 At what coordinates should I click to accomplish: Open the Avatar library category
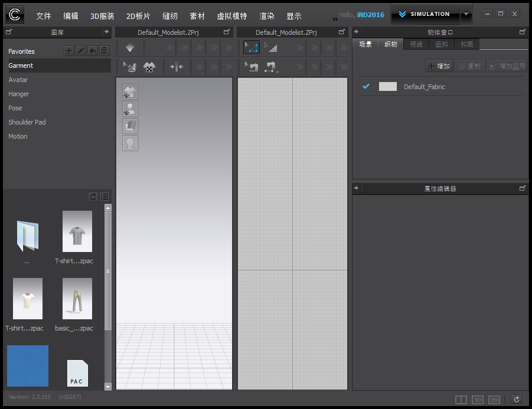pos(18,80)
